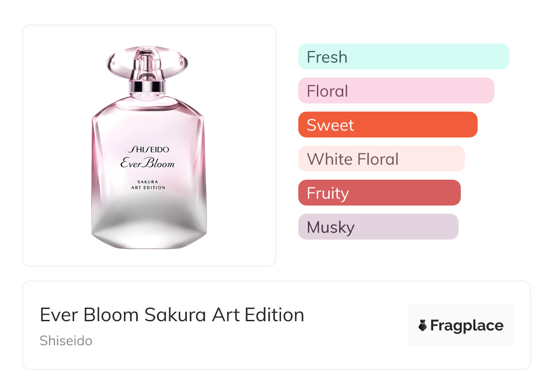Click the word Musky in the bottom bar
The width and height of the screenshot is (553, 392).
pyautogui.click(x=331, y=227)
